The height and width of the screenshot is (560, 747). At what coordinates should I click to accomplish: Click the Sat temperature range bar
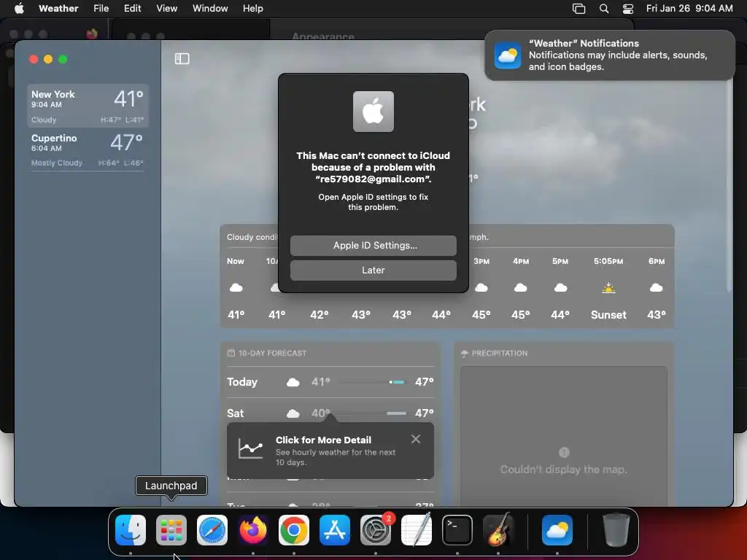pyautogui.click(x=371, y=413)
